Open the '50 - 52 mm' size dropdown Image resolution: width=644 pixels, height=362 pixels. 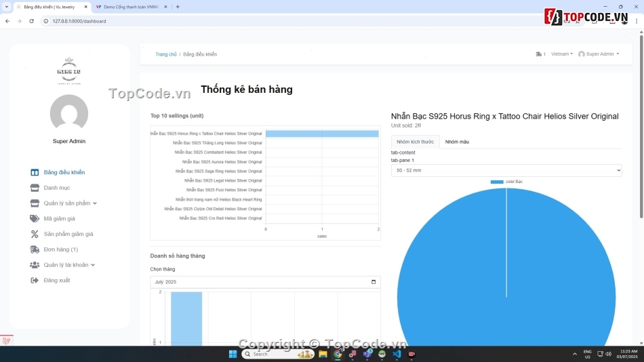[506, 171]
